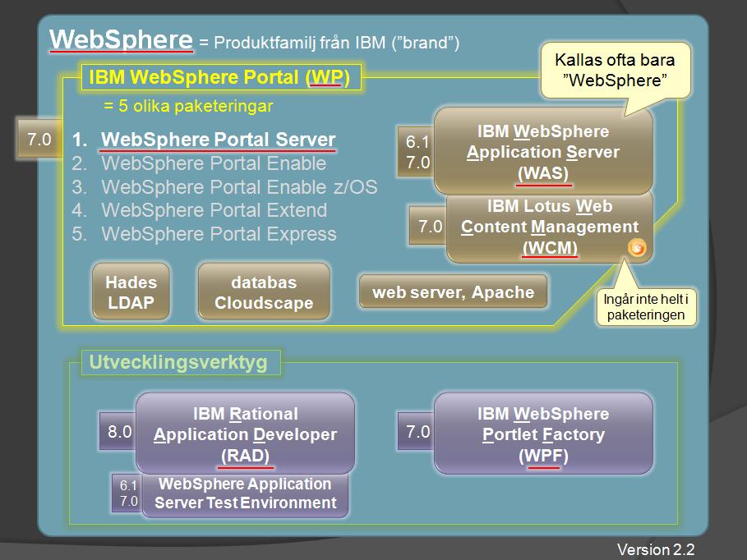Select WebSphere Portal Express list item
This screenshot has width=747, height=560.
point(219,234)
